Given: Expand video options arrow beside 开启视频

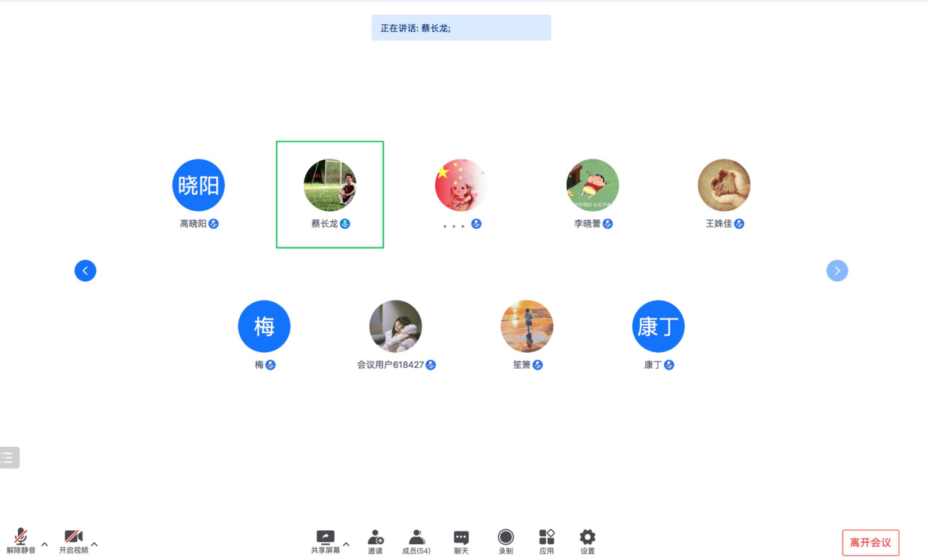Looking at the screenshot, I should tap(94, 544).
